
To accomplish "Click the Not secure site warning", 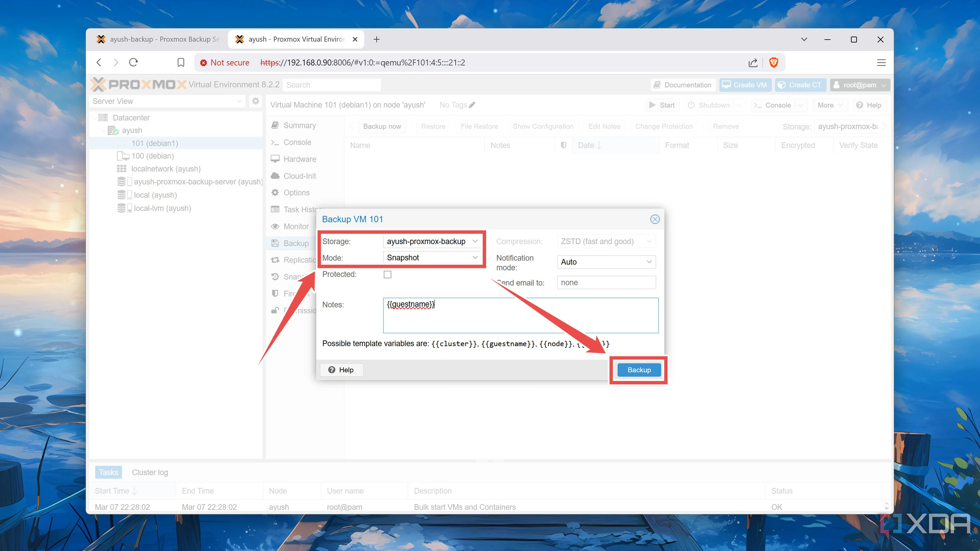I will (x=225, y=62).
